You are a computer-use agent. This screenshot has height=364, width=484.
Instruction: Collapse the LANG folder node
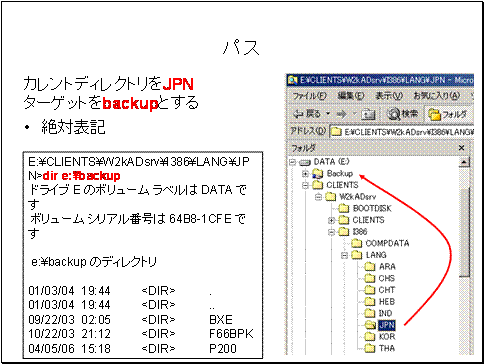click(x=344, y=255)
